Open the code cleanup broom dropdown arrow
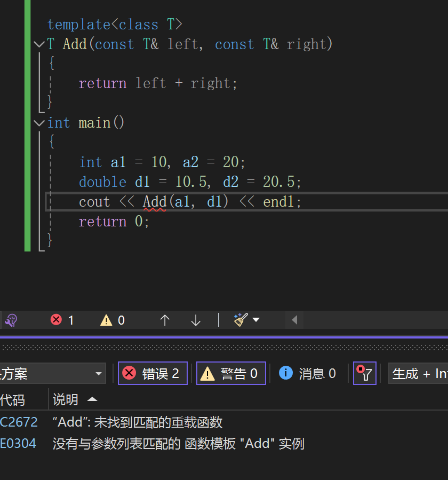 (x=256, y=320)
